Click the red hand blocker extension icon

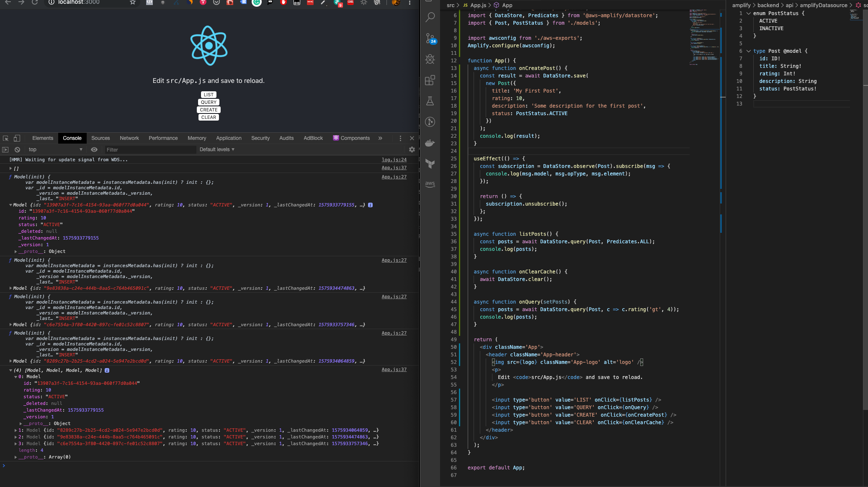coord(283,2)
